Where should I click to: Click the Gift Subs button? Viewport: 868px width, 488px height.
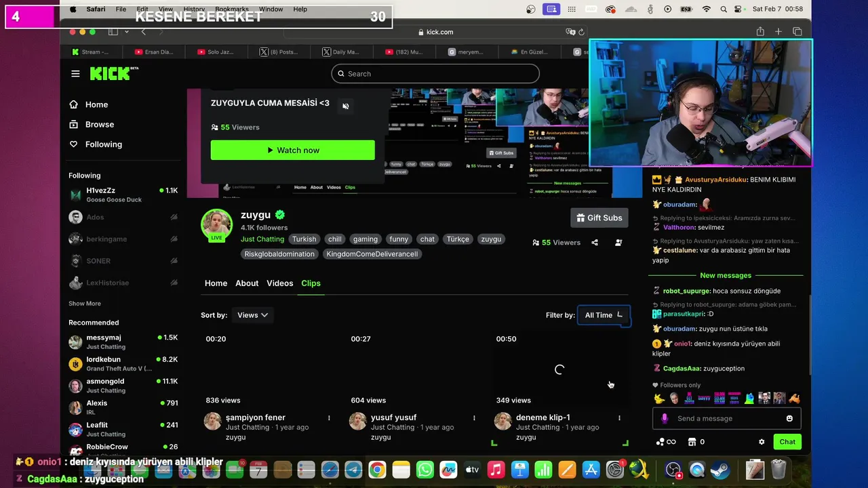599,218
